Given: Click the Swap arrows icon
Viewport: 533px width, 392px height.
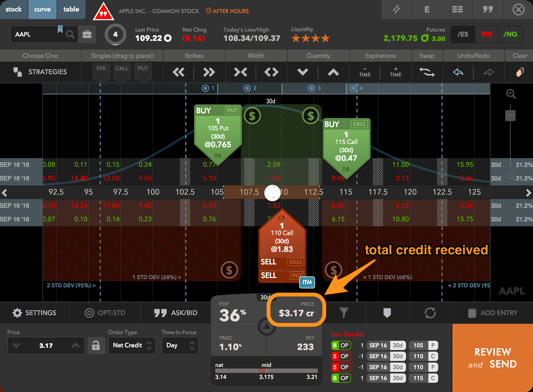Looking at the screenshot, I should (x=427, y=72).
